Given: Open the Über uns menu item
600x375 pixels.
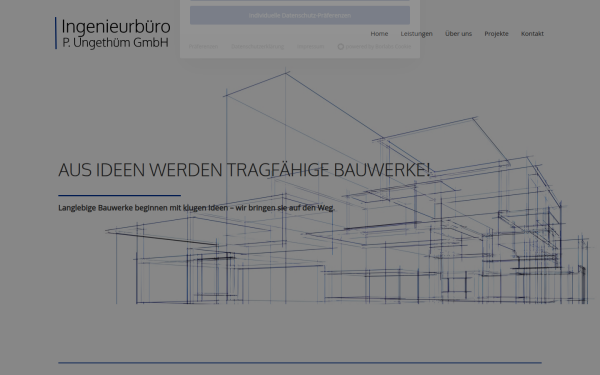Looking at the screenshot, I should (x=458, y=34).
